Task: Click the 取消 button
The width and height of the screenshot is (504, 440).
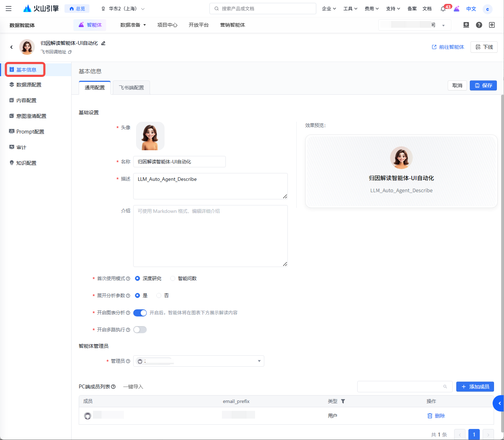Action: point(457,85)
